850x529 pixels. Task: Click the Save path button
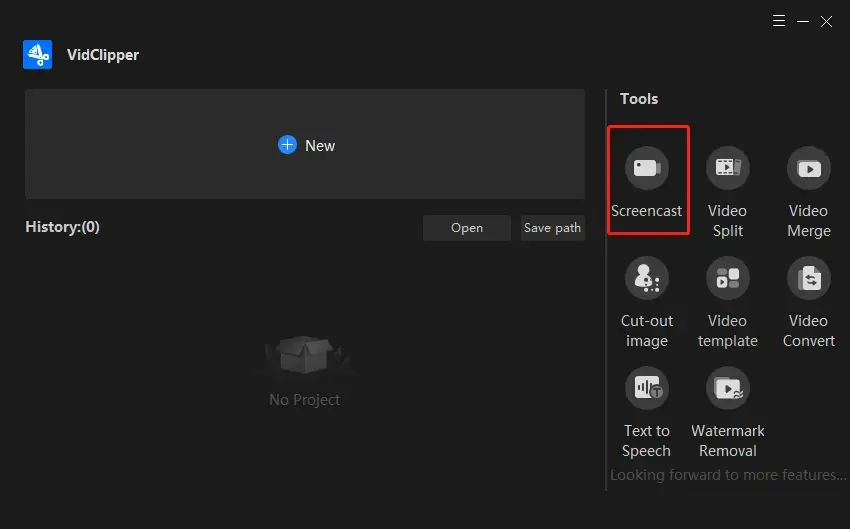coord(552,228)
